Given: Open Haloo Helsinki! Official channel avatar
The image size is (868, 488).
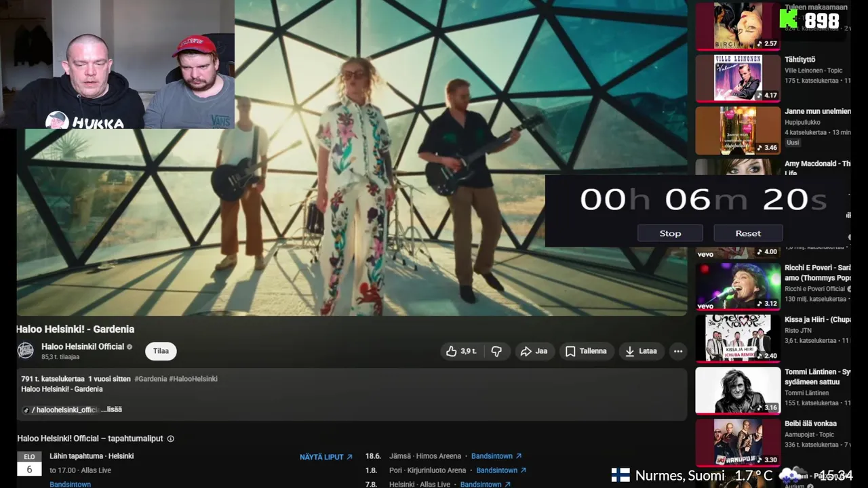Looking at the screenshot, I should [x=26, y=350].
